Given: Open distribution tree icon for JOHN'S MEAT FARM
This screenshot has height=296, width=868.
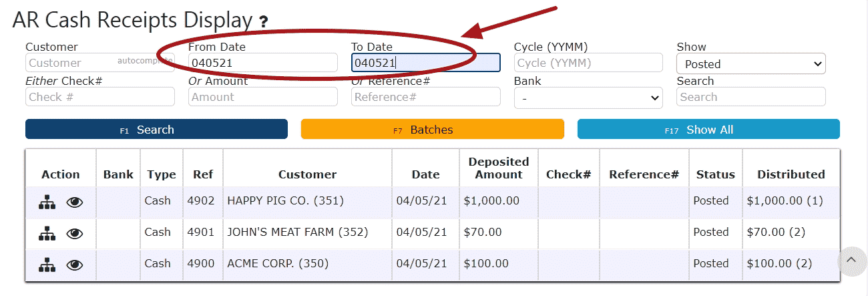Looking at the screenshot, I should click(x=46, y=233).
